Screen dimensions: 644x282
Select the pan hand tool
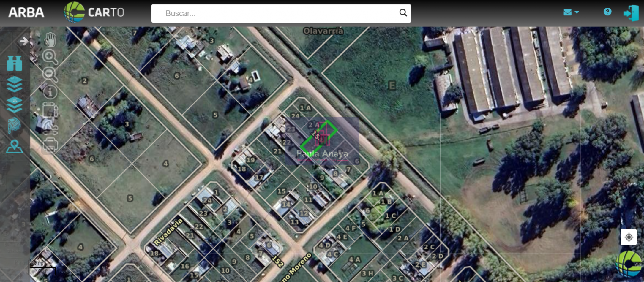point(50,40)
